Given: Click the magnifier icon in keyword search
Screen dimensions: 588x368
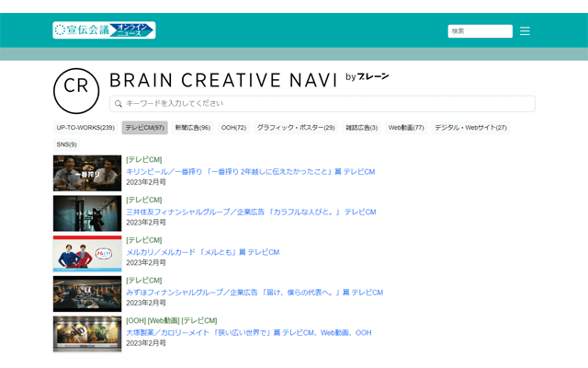Looking at the screenshot, I should (x=119, y=104).
